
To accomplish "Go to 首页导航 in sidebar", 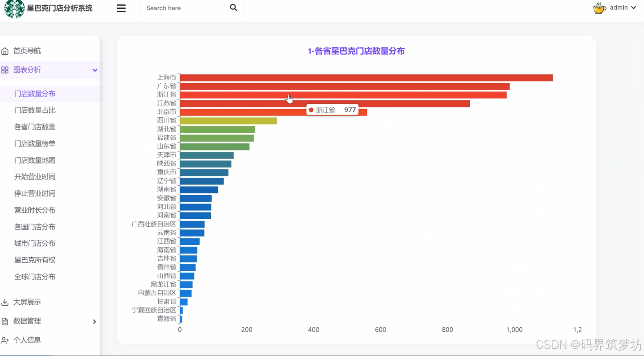I will 27,51.
